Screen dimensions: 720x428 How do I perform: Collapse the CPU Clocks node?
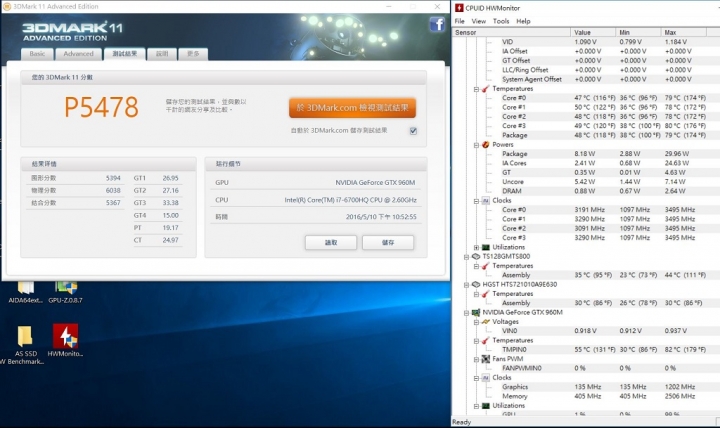[x=476, y=201]
